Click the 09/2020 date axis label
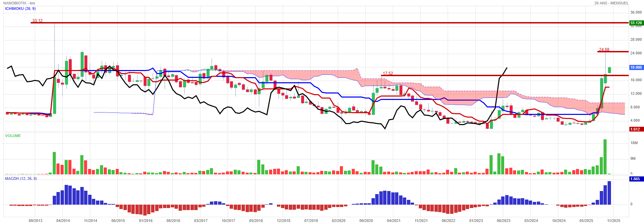 pyautogui.click(x=366, y=221)
